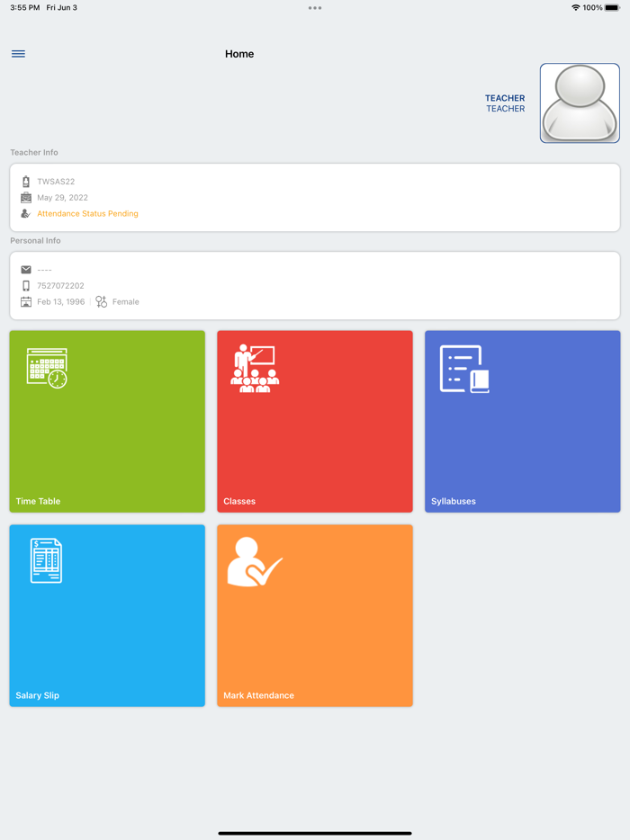Click the teacher ID TWSAS22

(56, 182)
